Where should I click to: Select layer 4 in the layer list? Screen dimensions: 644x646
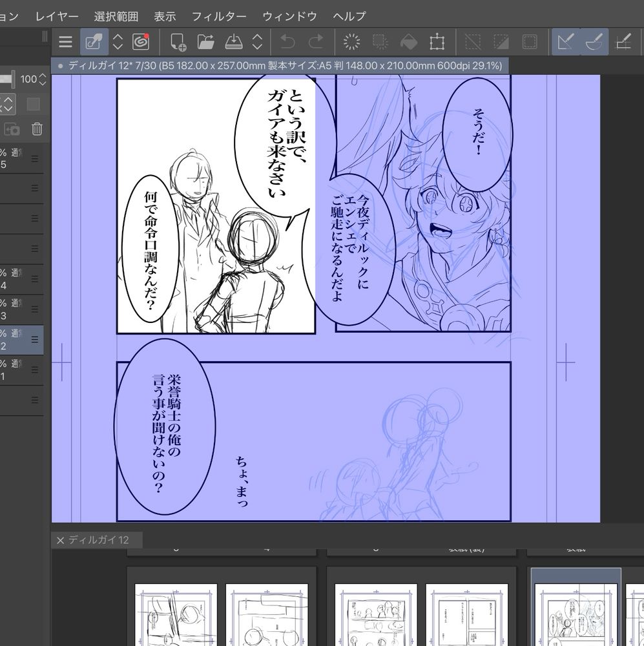21,279
